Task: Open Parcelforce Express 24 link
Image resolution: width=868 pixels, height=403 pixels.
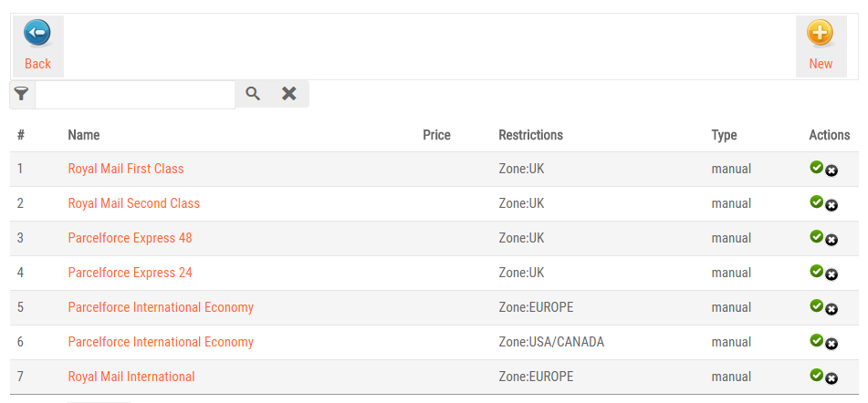Action: 130,273
